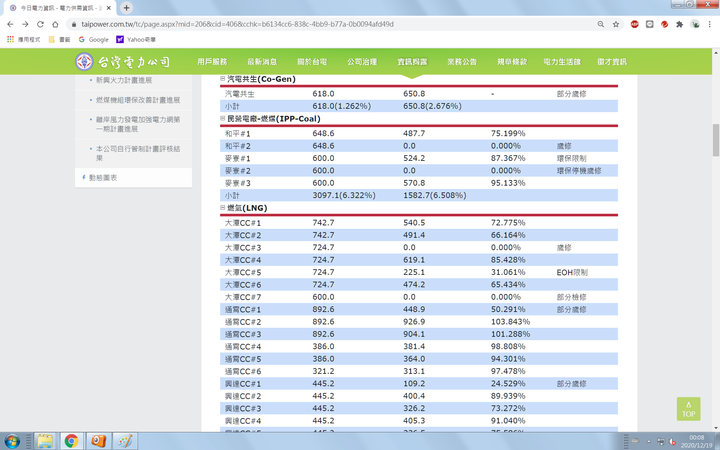The height and width of the screenshot is (450, 720).
Task: Open the profile avatar icon
Action: click(x=695, y=24)
